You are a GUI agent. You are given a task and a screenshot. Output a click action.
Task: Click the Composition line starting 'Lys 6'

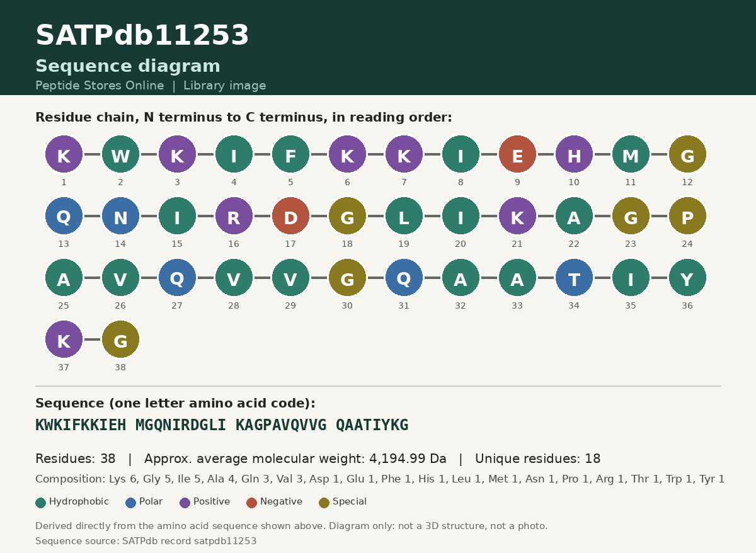[x=380, y=479]
